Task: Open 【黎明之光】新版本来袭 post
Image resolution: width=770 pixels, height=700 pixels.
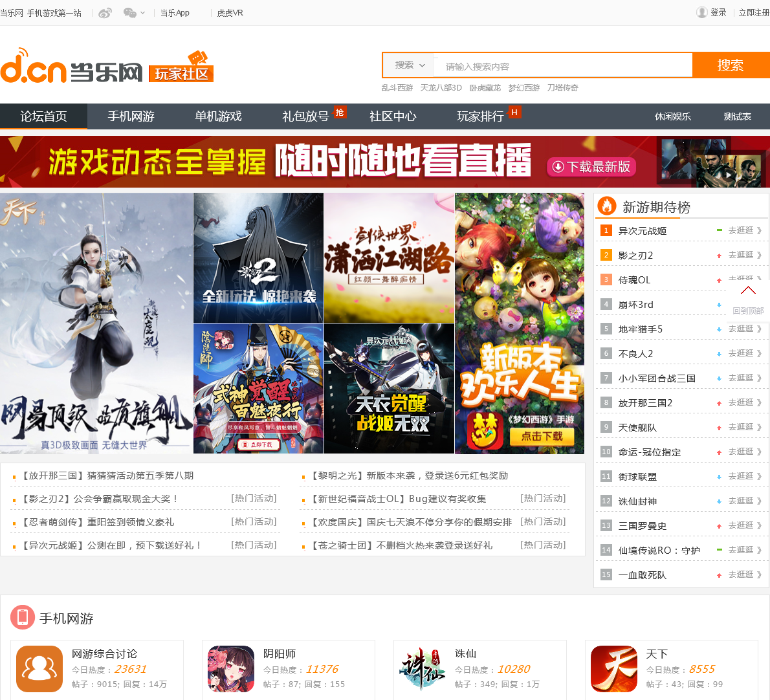Action: (x=408, y=475)
